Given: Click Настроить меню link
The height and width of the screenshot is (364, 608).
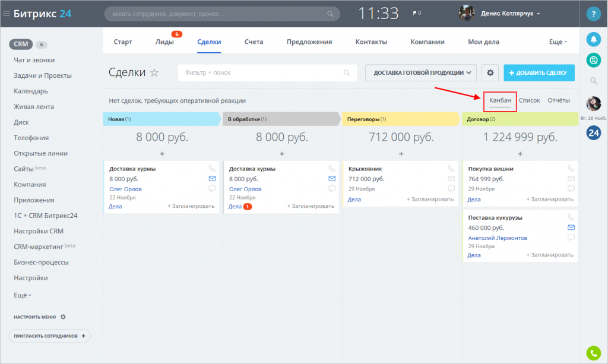Looking at the screenshot, I should click(35, 316).
